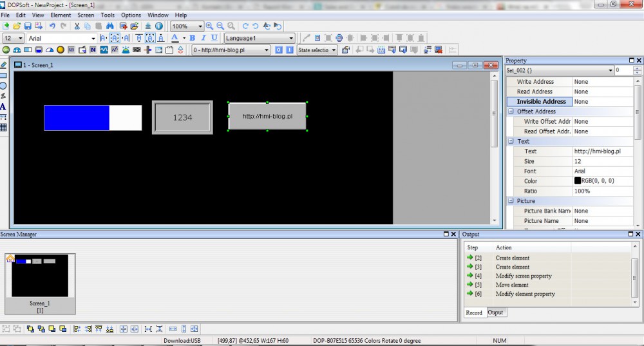Toggle Bold text formatting
The image size is (644, 346).
(x=192, y=38)
